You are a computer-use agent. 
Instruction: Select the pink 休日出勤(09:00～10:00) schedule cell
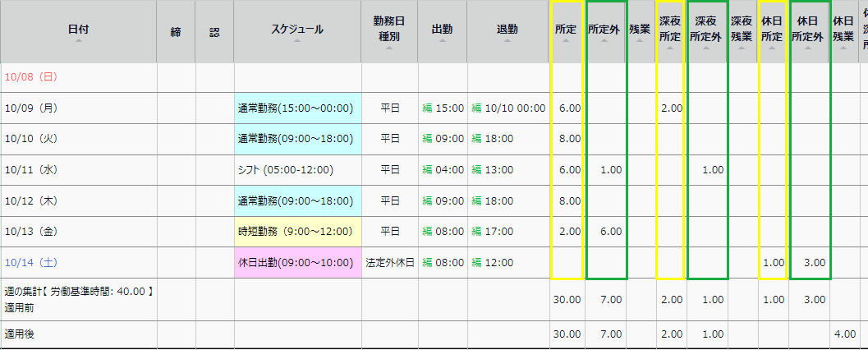click(296, 263)
